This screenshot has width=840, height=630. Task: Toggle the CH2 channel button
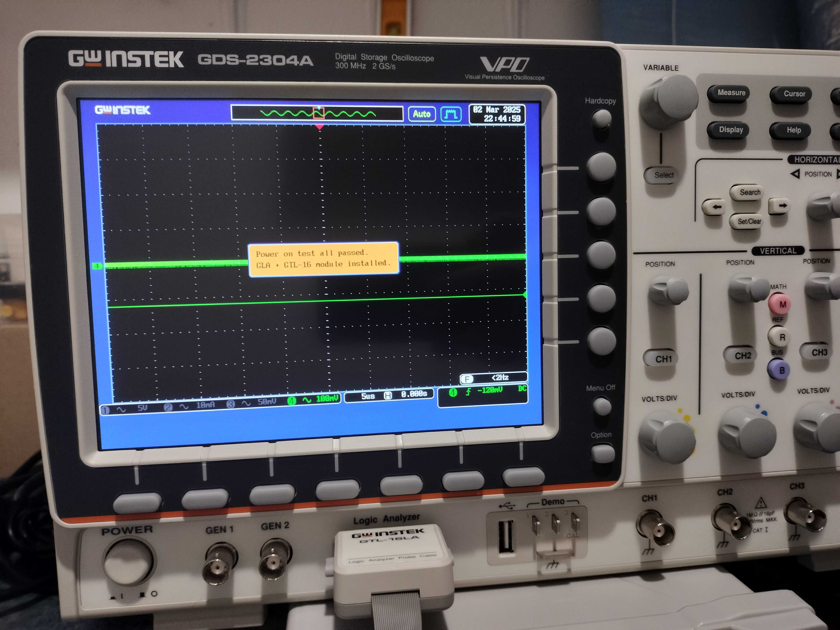(x=740, y=355)
